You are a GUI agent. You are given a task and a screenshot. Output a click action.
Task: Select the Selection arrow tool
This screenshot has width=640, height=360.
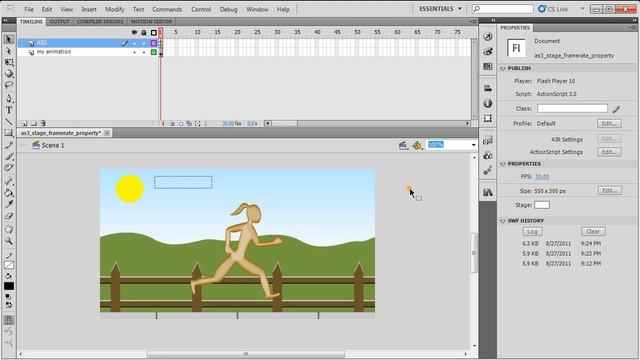[x=9, y=40]
